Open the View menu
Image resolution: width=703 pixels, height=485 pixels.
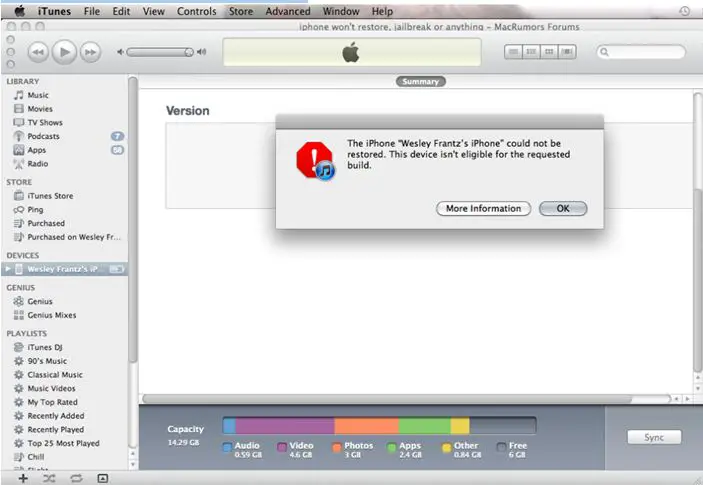click(153, 11)
